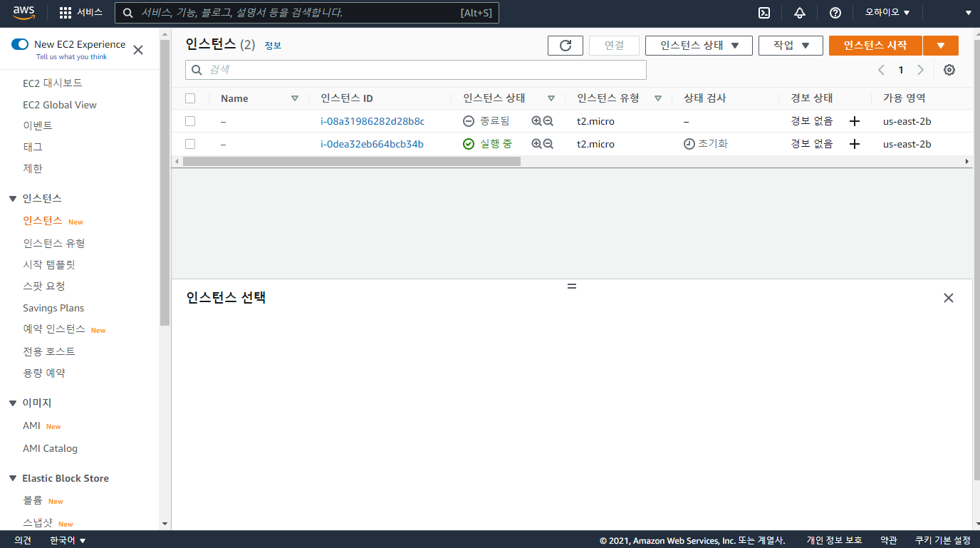
Task: Check the box for instance i-08a31986282d28b8c
Action: (x=190, y=121)
